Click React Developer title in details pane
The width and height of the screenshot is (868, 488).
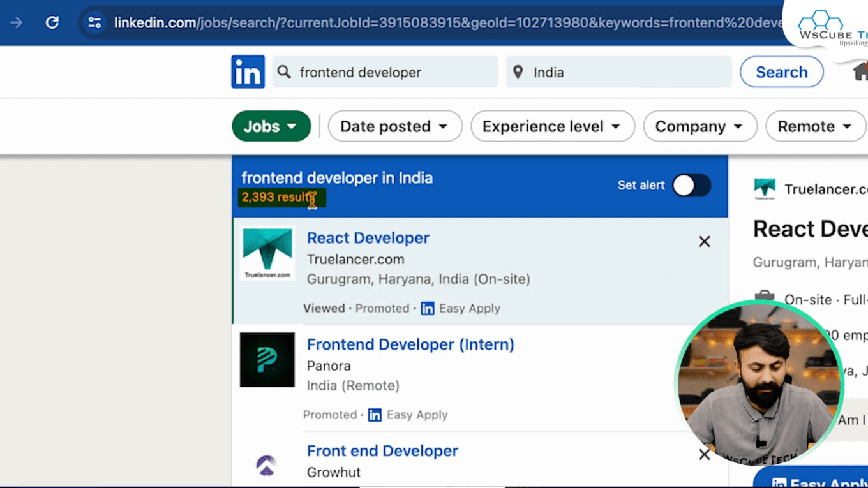click(810, 229)
